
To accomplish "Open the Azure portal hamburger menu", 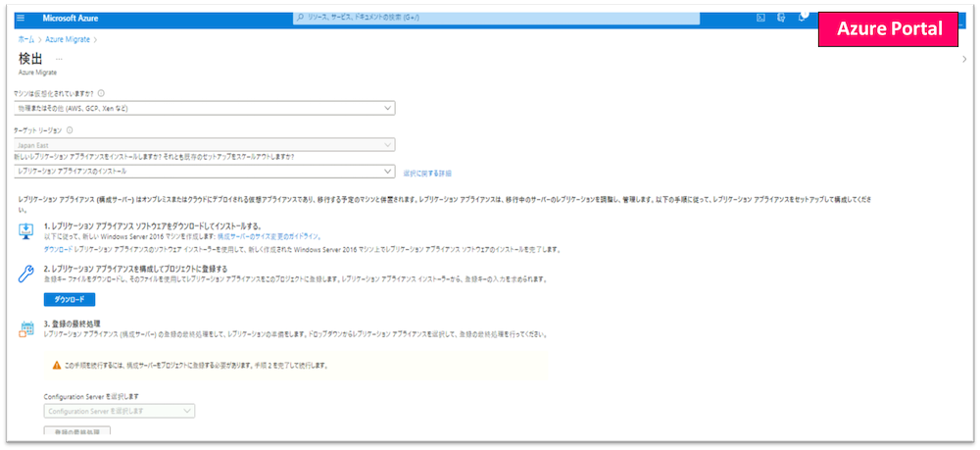I will tap(20, 18).
